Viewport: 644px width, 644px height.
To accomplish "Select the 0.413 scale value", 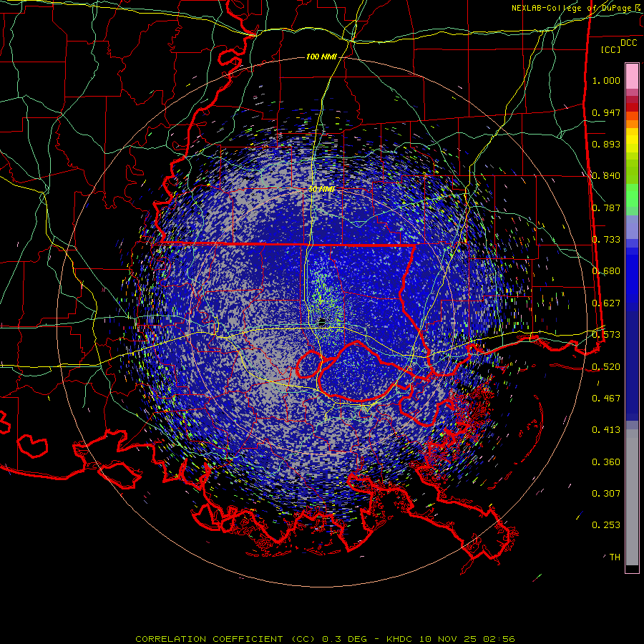I will (x=606, y=430).
